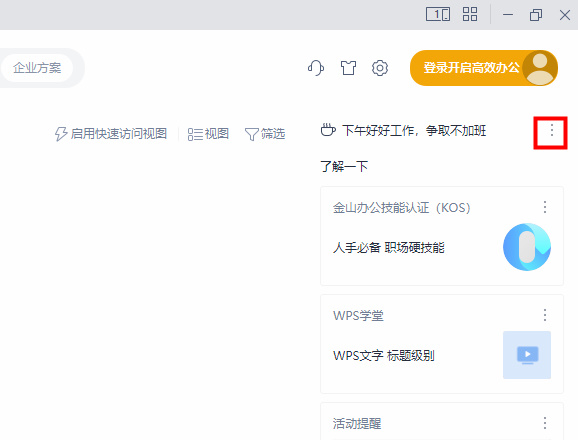Open the 筛选 filter options

click(265, 134)
